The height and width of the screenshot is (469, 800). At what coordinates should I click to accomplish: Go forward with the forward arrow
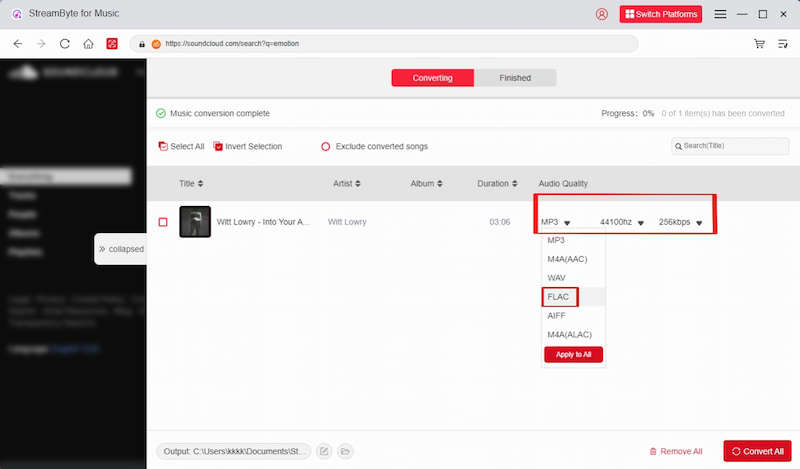[41, 44]
